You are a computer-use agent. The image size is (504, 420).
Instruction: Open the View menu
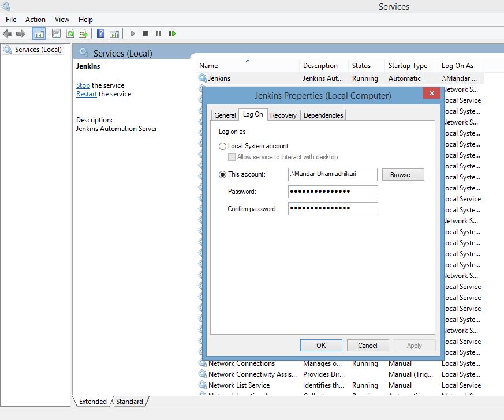pos(62,20)
